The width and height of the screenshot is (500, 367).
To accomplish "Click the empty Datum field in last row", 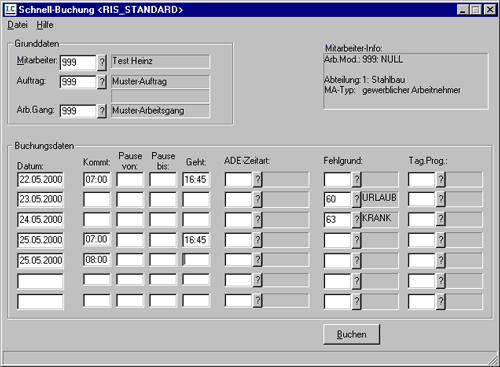I will pos(40,302).
